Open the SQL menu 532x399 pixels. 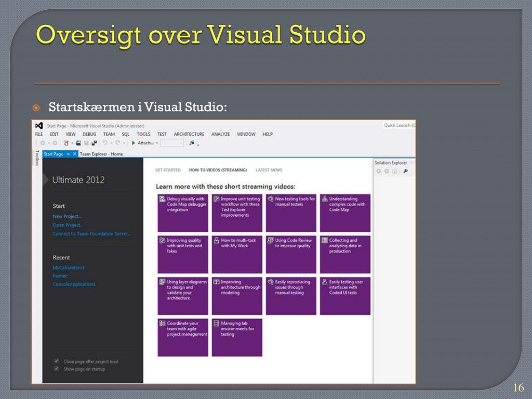126,135
